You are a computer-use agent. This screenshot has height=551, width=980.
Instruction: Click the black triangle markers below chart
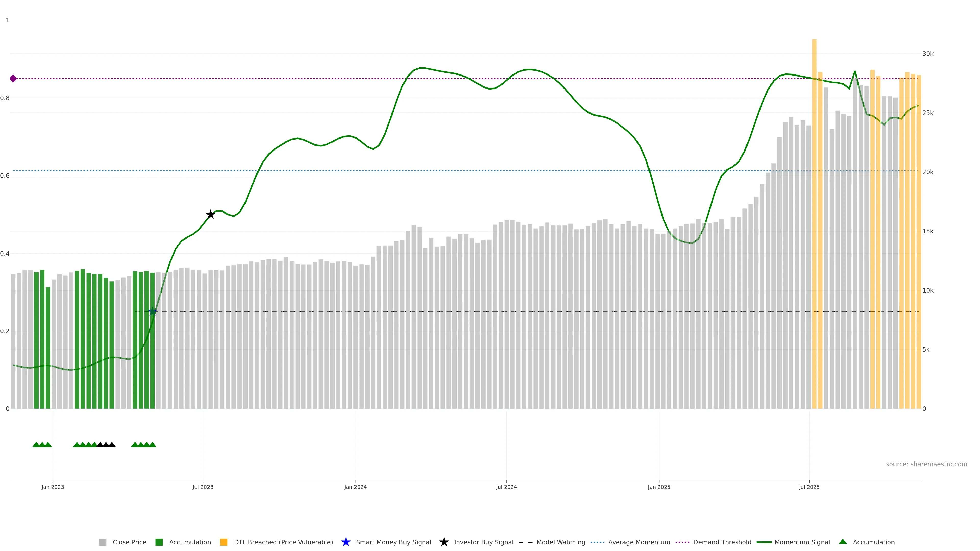pos(106,445)
